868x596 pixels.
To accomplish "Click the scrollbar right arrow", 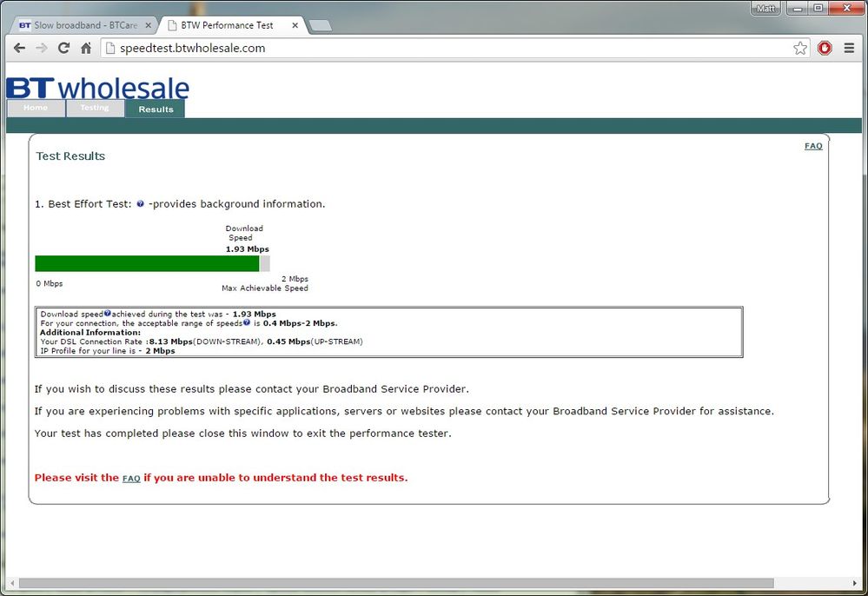I will [x=854, y=583].
